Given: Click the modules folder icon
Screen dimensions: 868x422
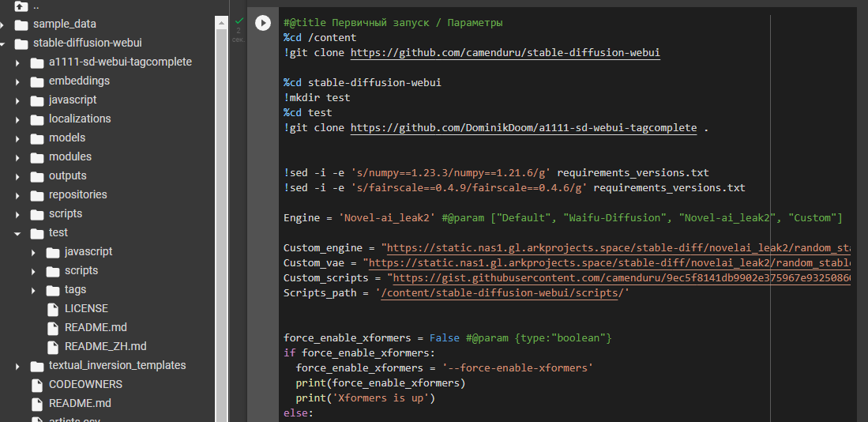Looking at the screenshot, I should (x=37, y=157).
